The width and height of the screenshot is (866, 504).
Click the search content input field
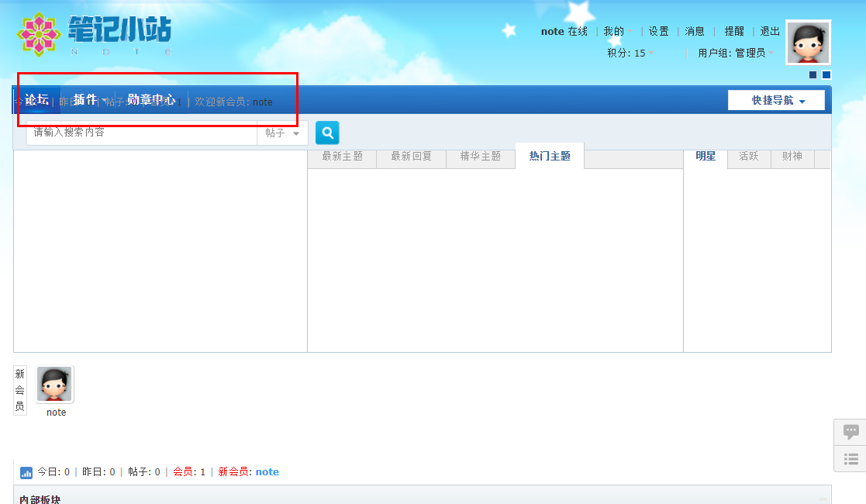tap(141, 133)
